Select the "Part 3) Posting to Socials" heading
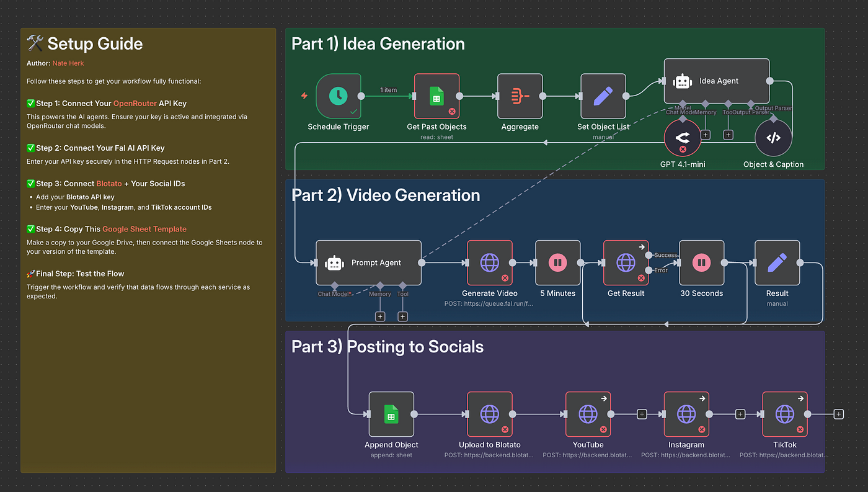Image resolution: width=868 pixels, height=492 pixels. (x=387, y=346)
